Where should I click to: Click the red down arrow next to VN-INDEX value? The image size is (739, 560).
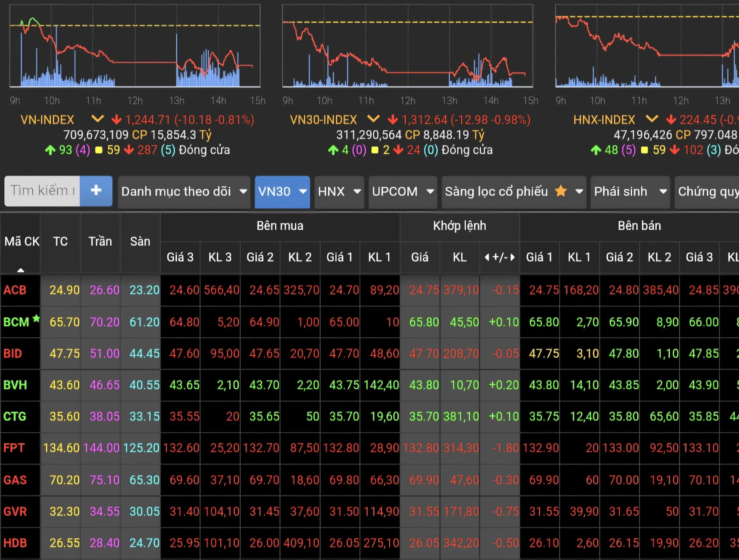pos(116,120)
